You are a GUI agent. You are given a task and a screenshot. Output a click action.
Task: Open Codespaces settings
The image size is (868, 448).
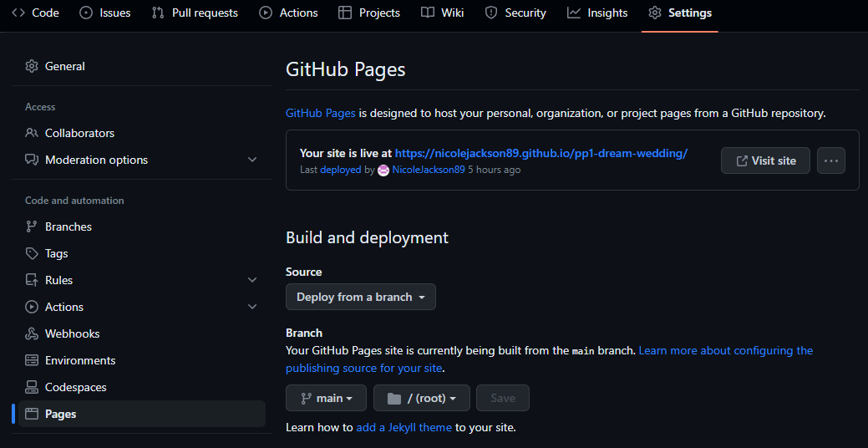(142, 387)
